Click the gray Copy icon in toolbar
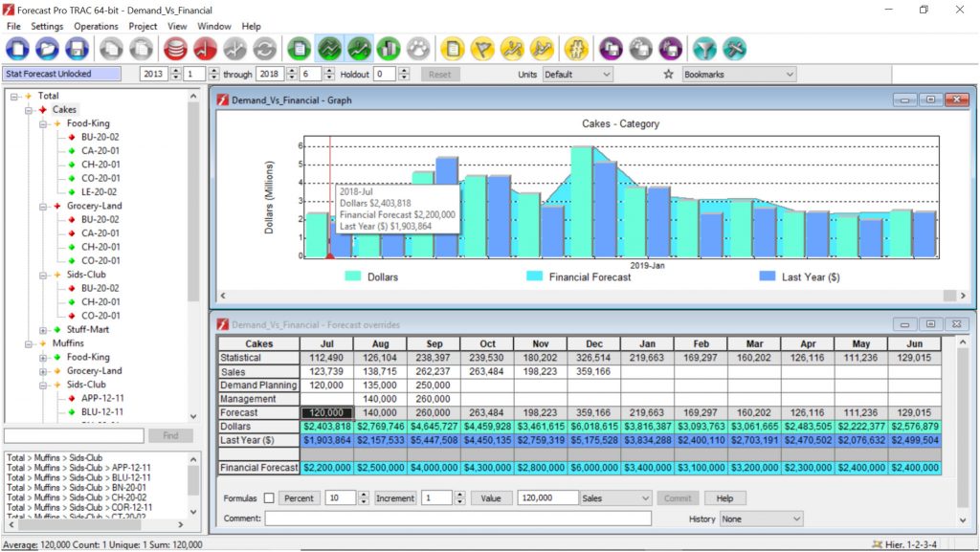This screenshot has height=552, width=980. [x=111, y=49]
